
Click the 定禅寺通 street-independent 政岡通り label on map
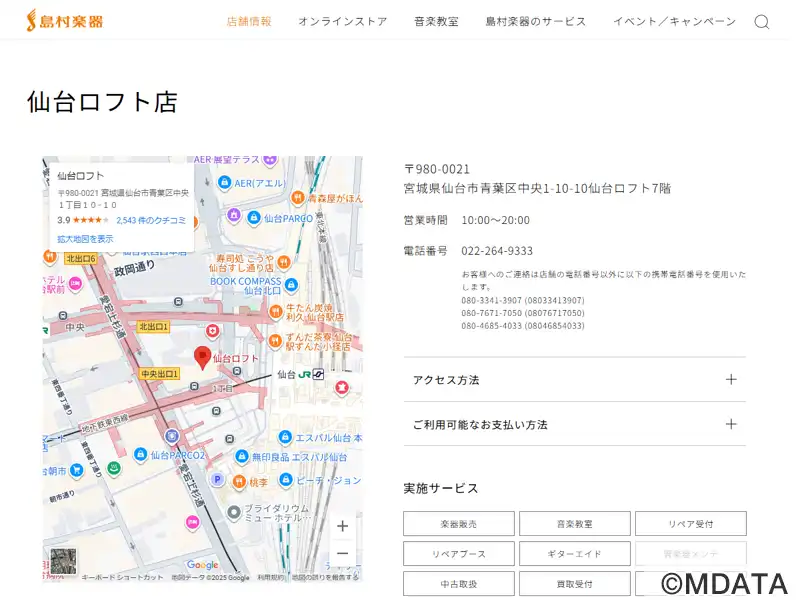click(134, 268)
